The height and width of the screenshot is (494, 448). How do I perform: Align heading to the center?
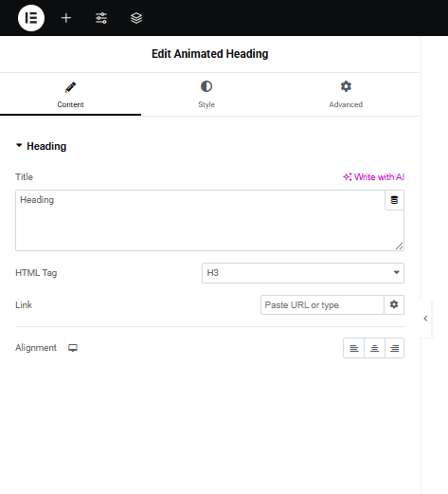374,348
